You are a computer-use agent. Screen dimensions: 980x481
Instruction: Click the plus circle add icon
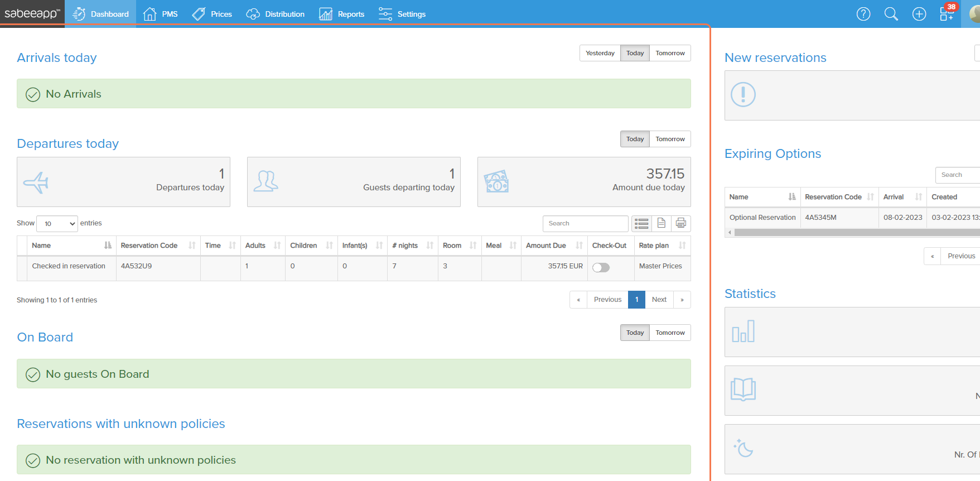coord(919,14)
